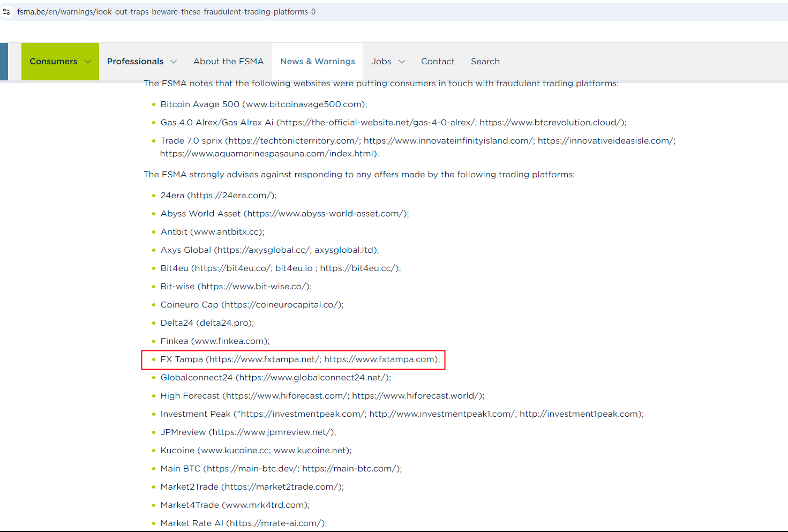Screen dimensions: 788x532
Task: Click the FX Tampa list entry
Action: (x=300, y=359)
